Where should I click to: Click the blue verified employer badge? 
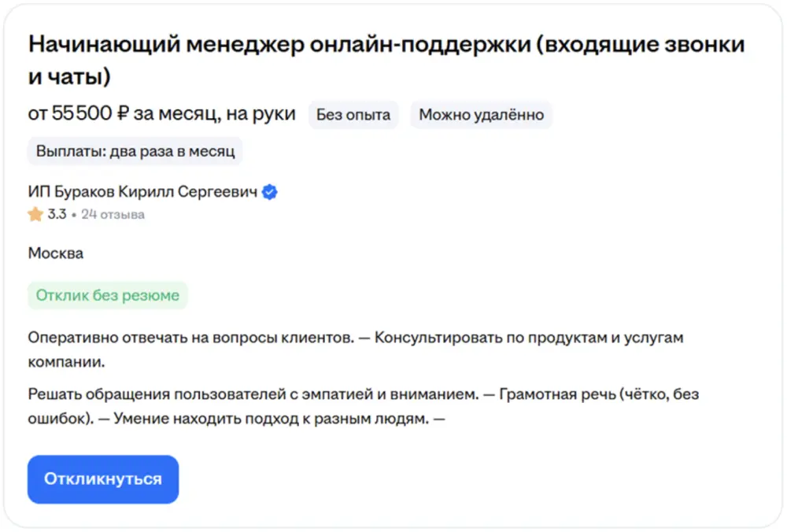pyautogui.click(x=270, y=192)
